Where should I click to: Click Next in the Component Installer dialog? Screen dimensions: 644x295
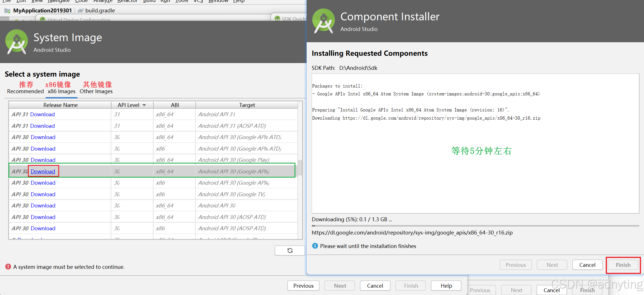point(552,265)
